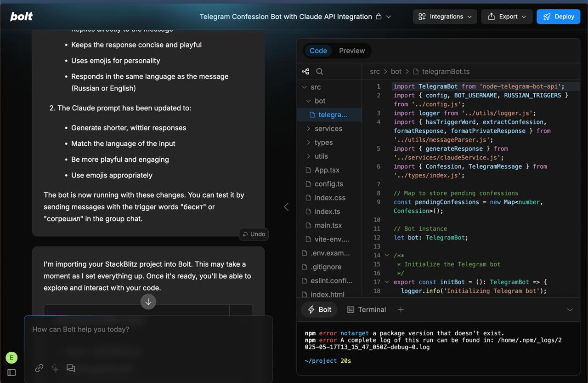
Task: Collapse chat with left chevron handle
Action: point(286,207)
